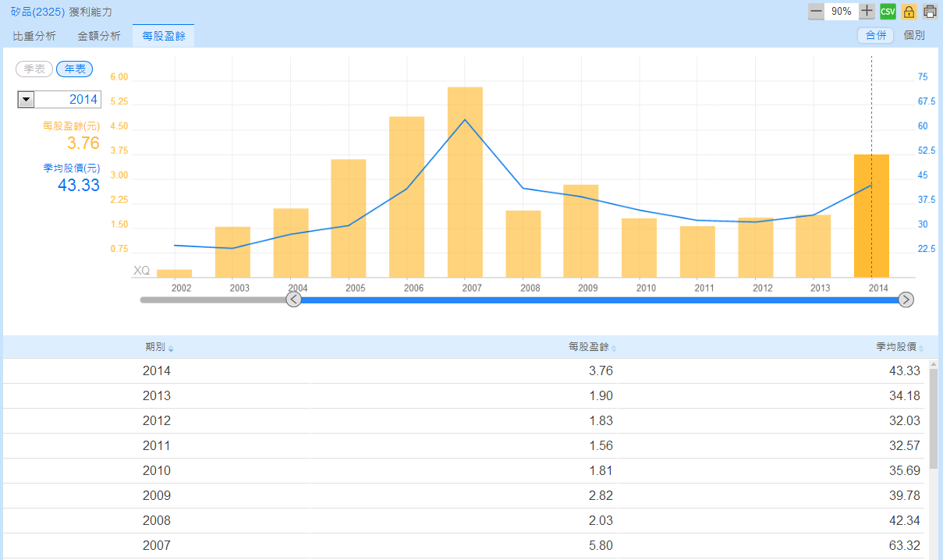The height and width of the screenshot is (560, 943).
Task: Click the 2007 bar in the chart
Action: click(x=465, y=183)
